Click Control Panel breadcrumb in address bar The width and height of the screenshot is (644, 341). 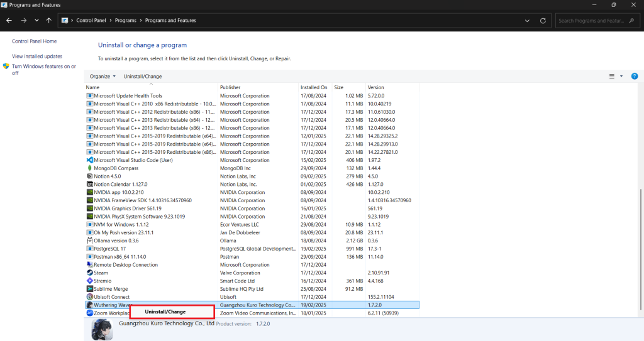(x=91, y=21)
